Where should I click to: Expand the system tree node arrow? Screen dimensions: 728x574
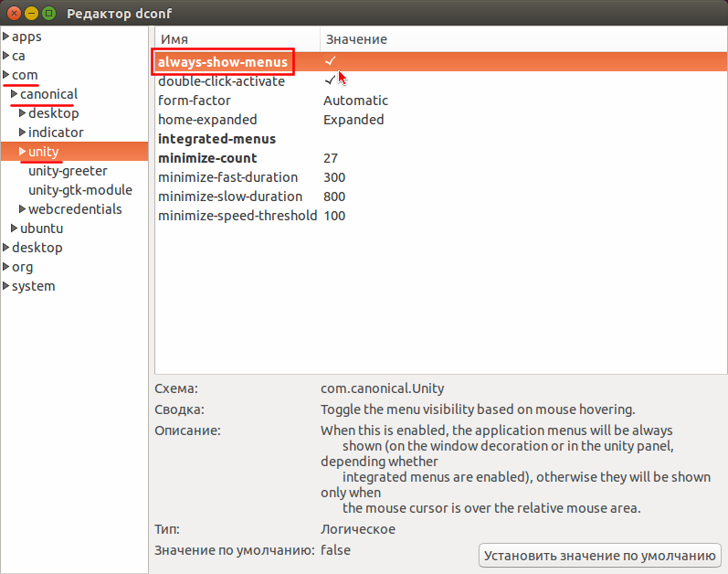click(6, 285)
